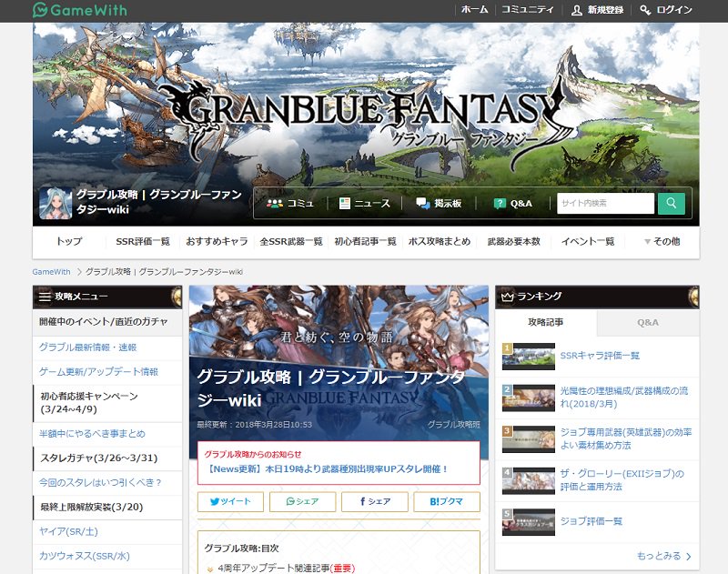Open カツウォヌス(SSR/水) link
728x574 pixels.
[84, 556]
